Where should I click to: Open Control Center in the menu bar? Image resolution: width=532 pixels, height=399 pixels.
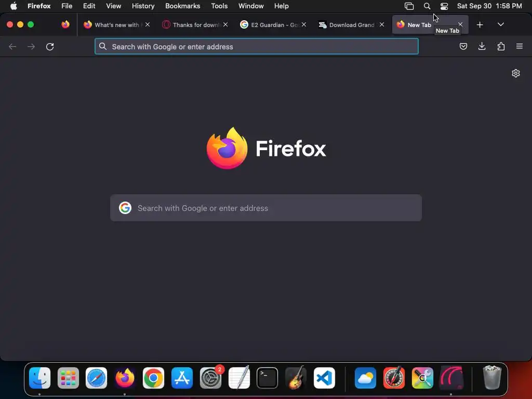click(x=444, y=6)
